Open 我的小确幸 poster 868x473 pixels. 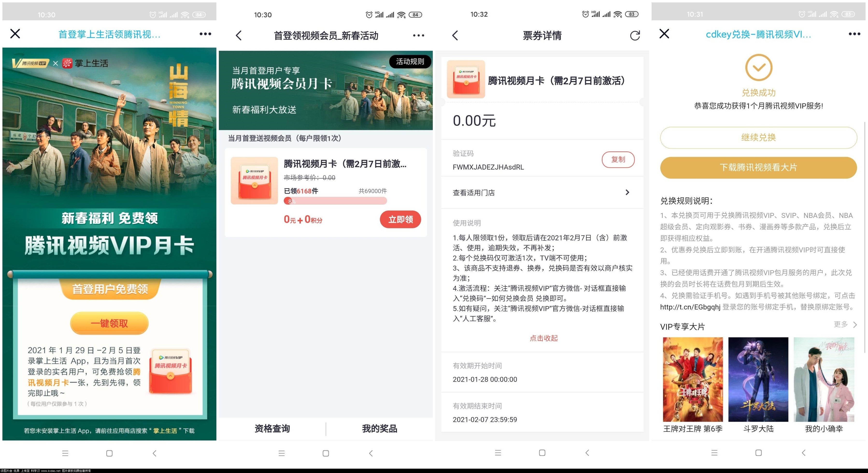click(824, 380)
